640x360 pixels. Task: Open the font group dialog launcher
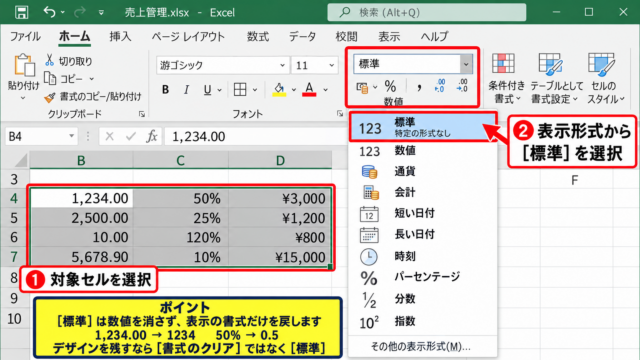(340, 114)
